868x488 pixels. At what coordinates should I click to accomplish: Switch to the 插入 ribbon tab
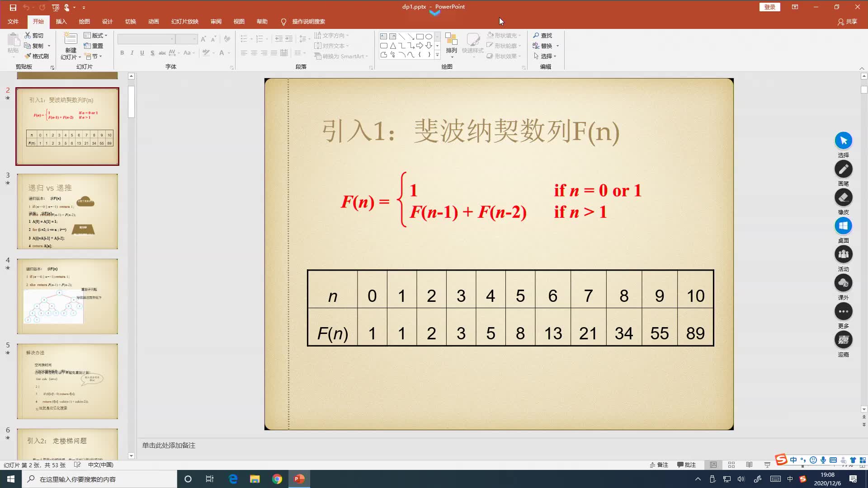(61, 21)
